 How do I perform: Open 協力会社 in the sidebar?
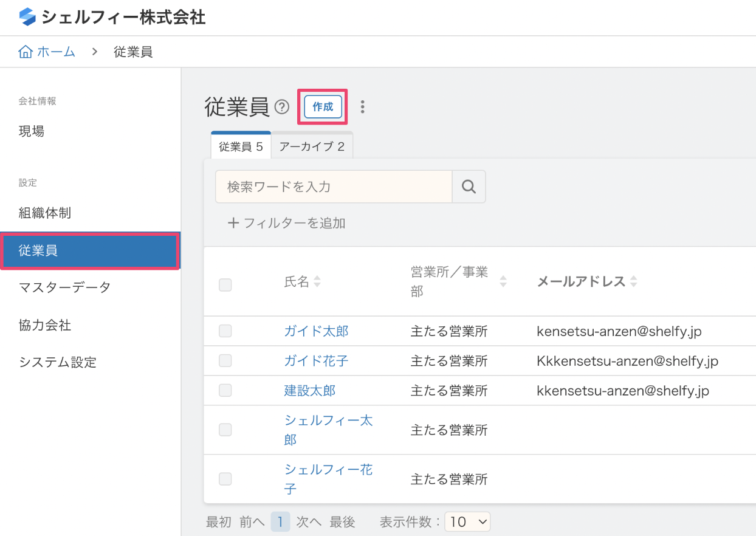(x=45, y=325)
